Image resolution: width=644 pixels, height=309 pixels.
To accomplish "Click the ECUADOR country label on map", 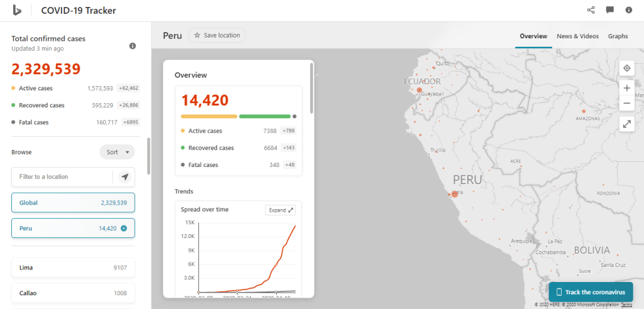I will 422,81.
